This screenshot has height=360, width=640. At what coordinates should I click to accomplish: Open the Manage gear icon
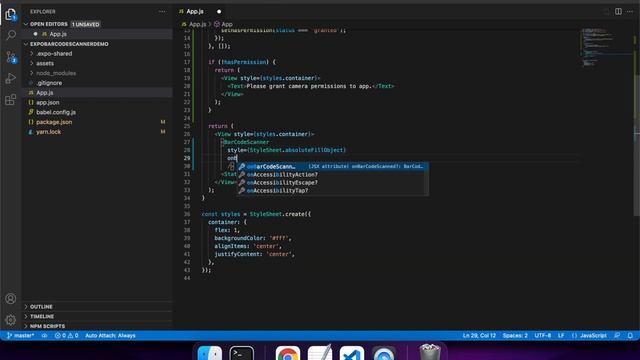click(x=11, y=320)
